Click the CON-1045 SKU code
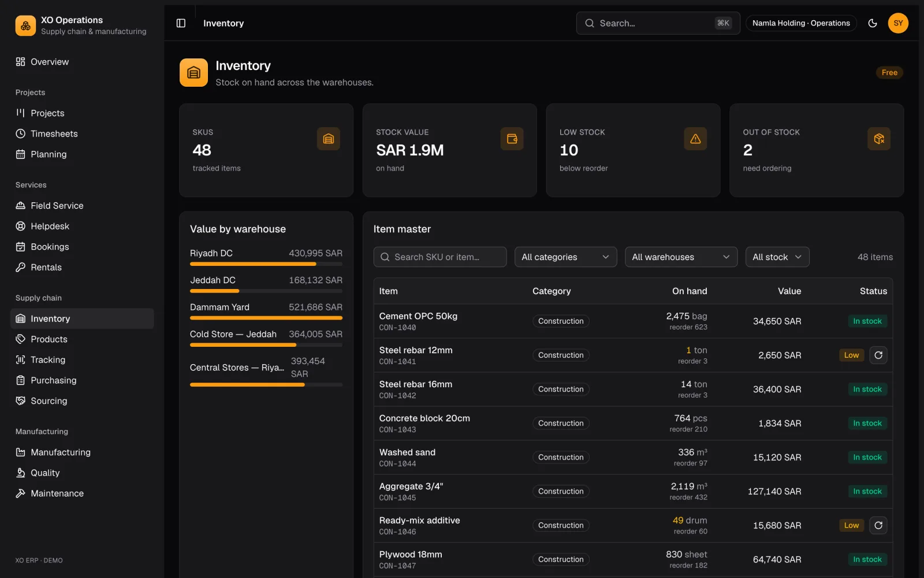The height and width of the screenshot is (578, 924). click(397, 498)
